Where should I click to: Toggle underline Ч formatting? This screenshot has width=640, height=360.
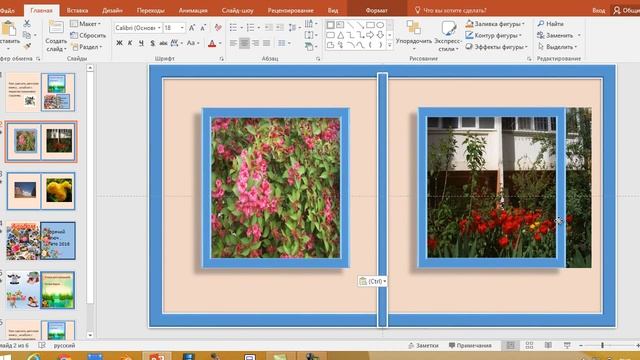click(x=141, y=43)
